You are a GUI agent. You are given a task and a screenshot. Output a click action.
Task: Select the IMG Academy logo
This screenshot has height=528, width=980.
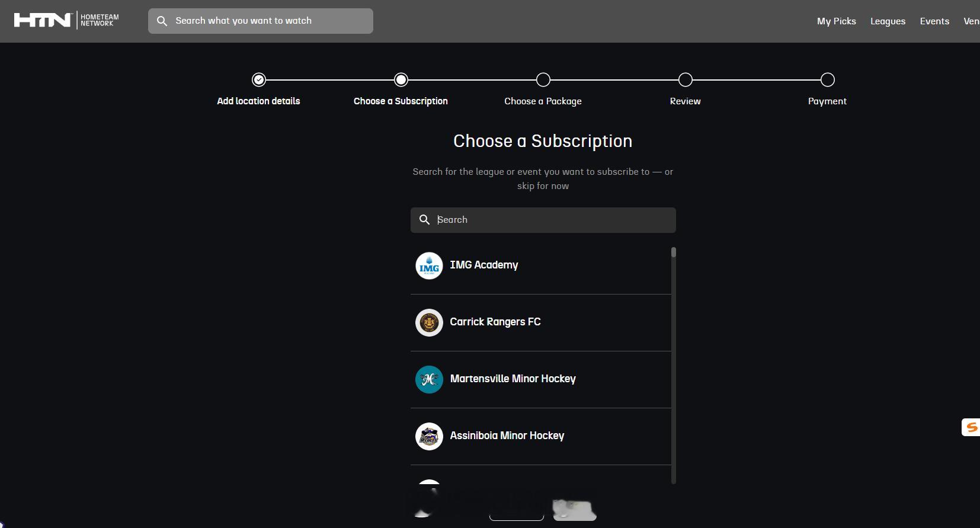point(429,266)
